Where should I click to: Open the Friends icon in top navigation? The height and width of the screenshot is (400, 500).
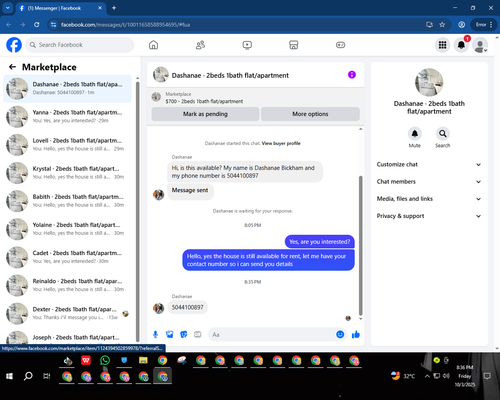click(x=200, y=45)
